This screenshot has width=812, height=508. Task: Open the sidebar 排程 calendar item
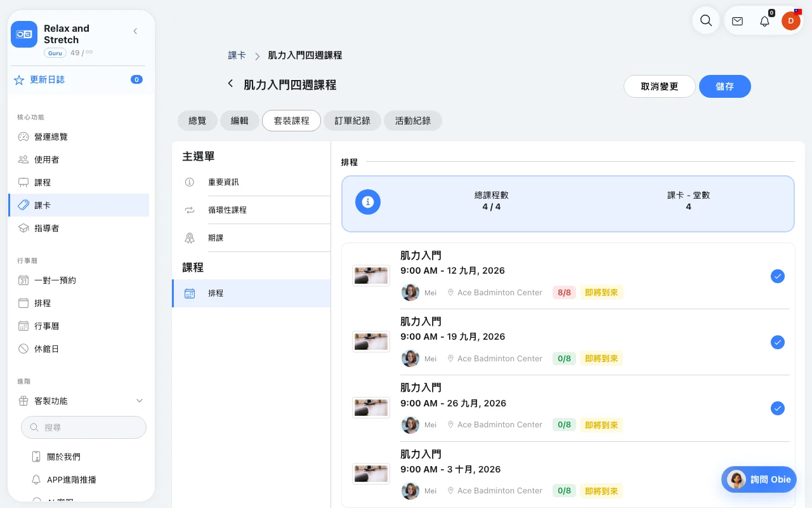tap(79, 303)
